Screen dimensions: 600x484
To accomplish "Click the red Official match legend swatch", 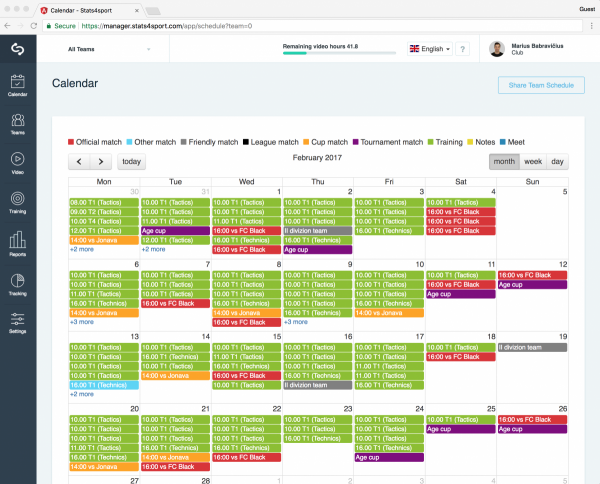I will (71, 142).
